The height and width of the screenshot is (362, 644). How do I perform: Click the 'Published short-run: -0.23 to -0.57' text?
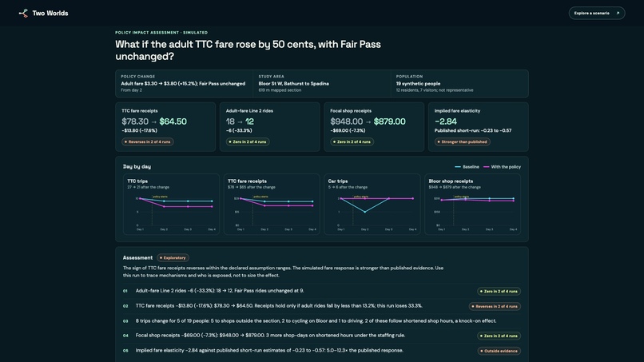[x=473, y=131]
